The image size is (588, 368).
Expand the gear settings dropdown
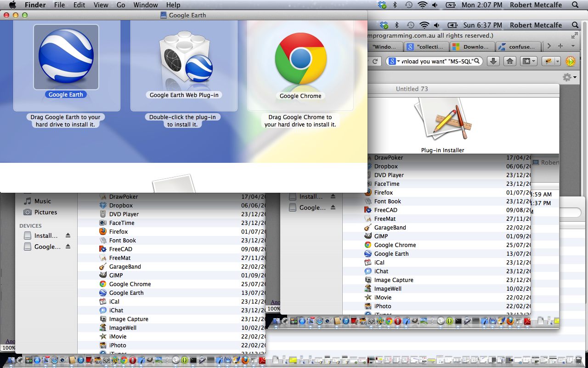click(x=570, y=77)
